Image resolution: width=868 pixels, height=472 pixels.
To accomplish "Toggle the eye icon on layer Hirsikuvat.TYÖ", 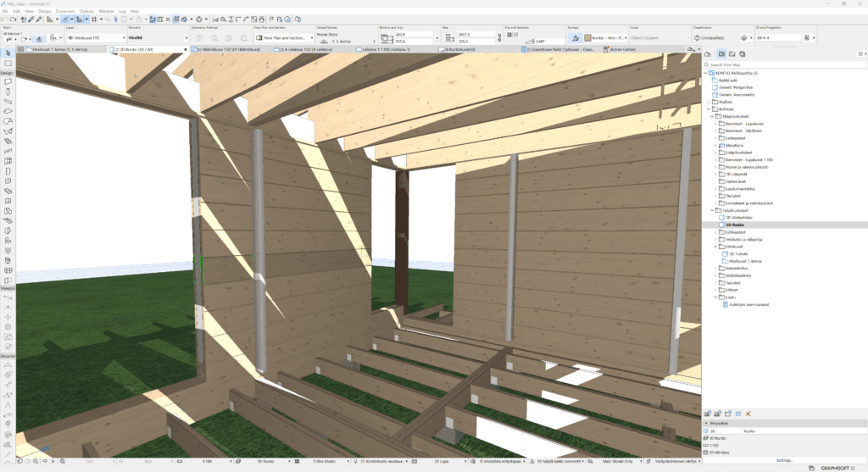I will pyautogui.click(x=70, y=38).
